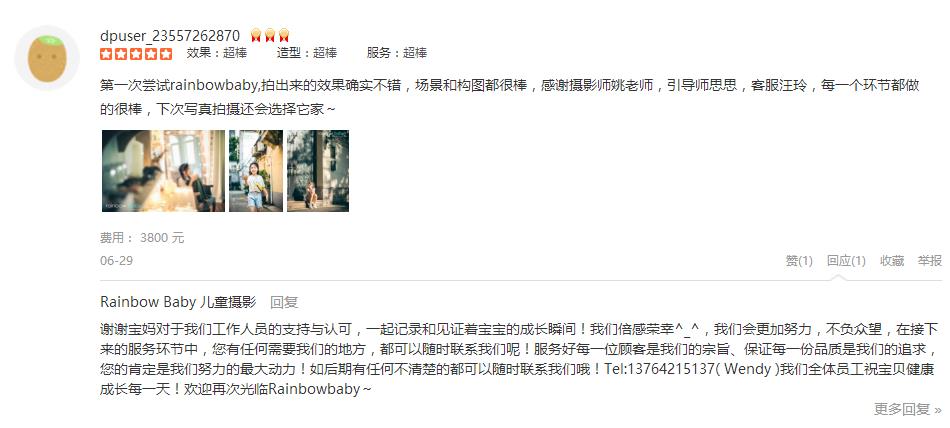Click 回复 next to merchant name
The image size is (950, 428).
[x=284, y=302]
